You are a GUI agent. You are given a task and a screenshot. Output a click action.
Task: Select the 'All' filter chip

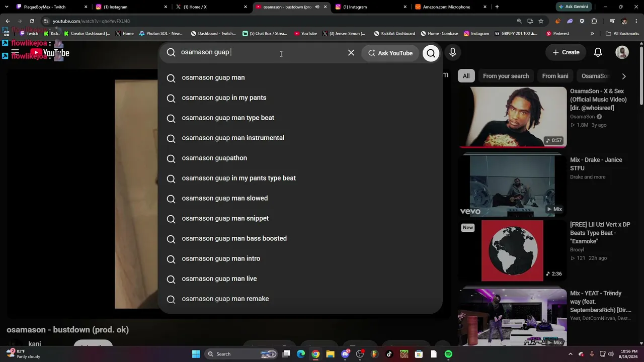466,76
